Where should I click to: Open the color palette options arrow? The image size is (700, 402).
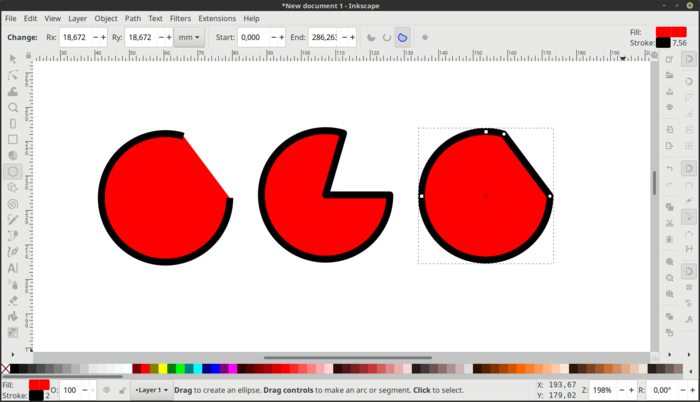(691, 371)
